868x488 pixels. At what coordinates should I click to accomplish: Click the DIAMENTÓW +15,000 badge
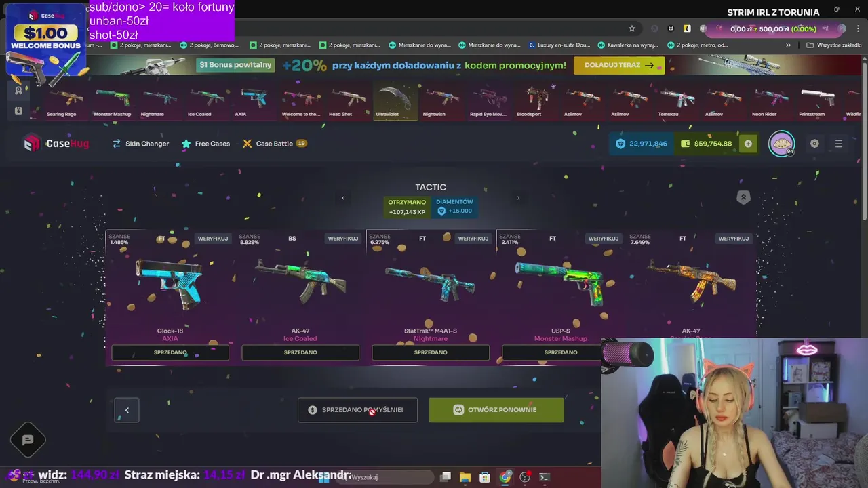pos(454,207)
